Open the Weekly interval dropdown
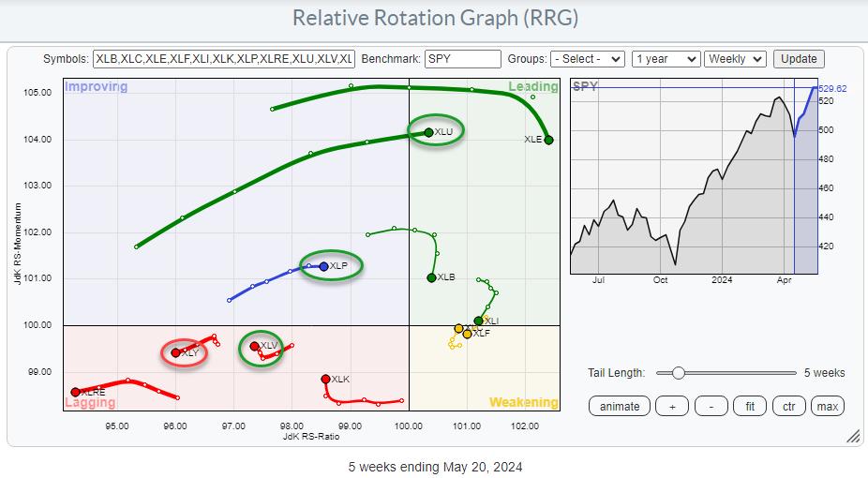Image resolution: width=868 pixels, height=478 pixels. click(x=736, y=58)
